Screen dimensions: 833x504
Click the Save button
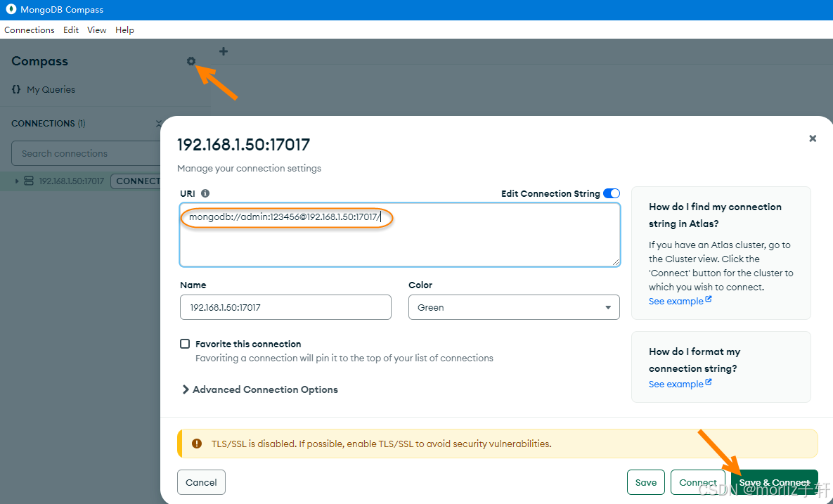(x=645, y=482)
